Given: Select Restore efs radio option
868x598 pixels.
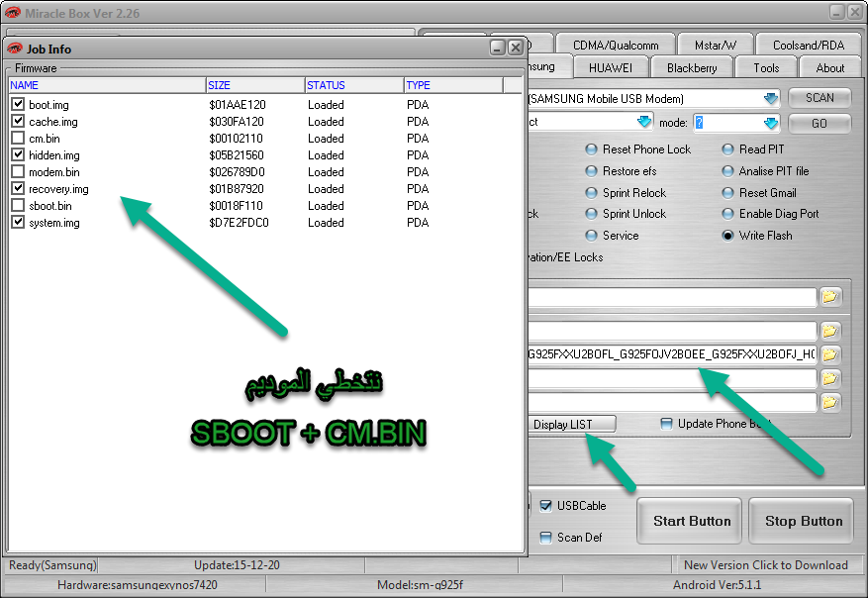Looking at the screenshot, I should 591,171.
